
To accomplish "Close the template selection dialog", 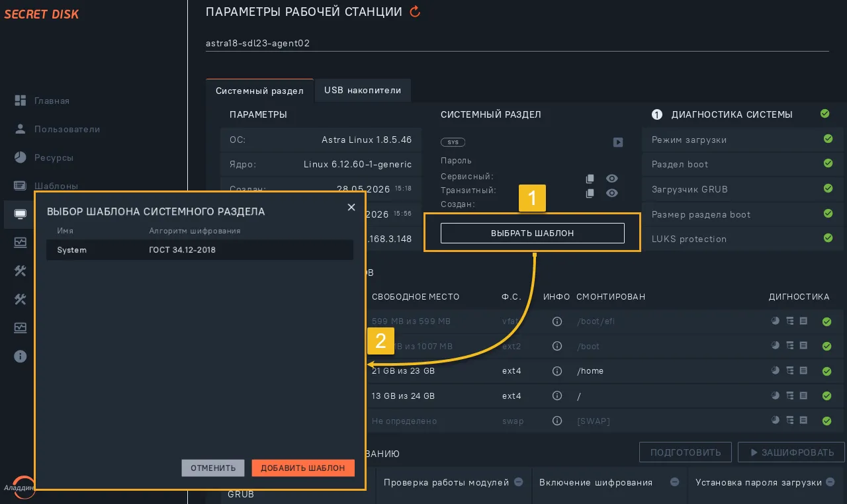I will [x=351, y=207].
